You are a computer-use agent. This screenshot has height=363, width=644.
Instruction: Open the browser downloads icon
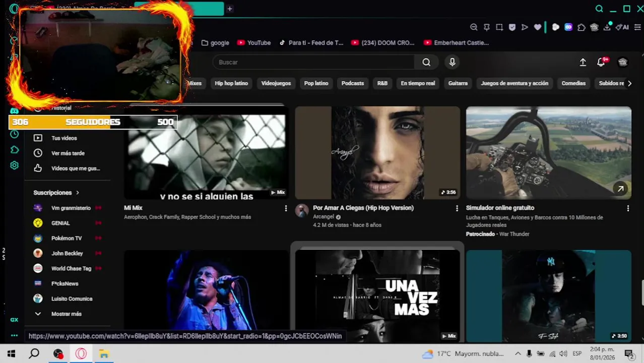tap(607, 27)
